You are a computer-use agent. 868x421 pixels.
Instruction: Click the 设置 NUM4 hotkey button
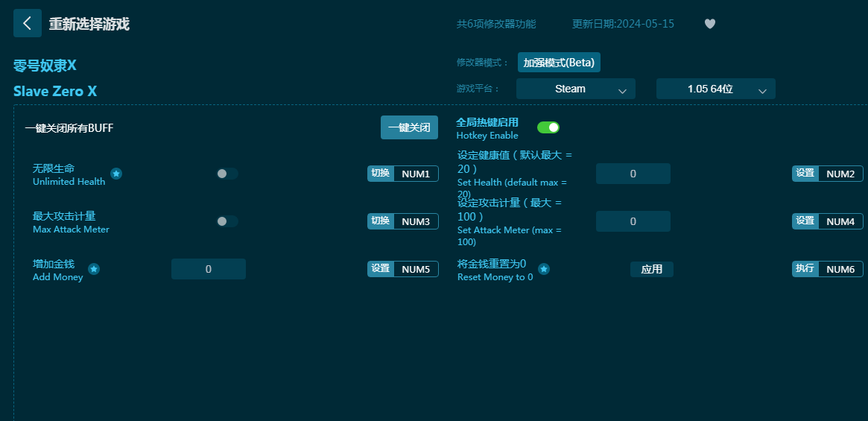828,221
